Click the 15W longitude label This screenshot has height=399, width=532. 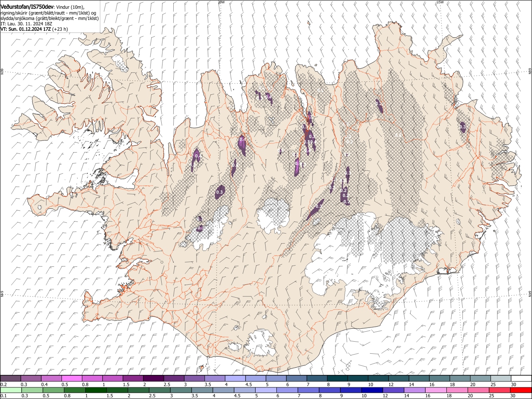click(440, 2)
